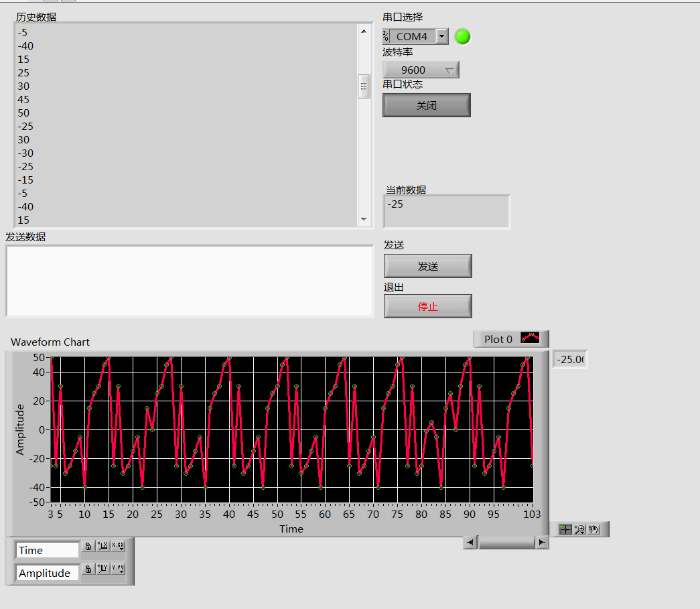Toggle the Amplitude axis autoscale lock
Viewport: 700px width, 609px height.
88,569
